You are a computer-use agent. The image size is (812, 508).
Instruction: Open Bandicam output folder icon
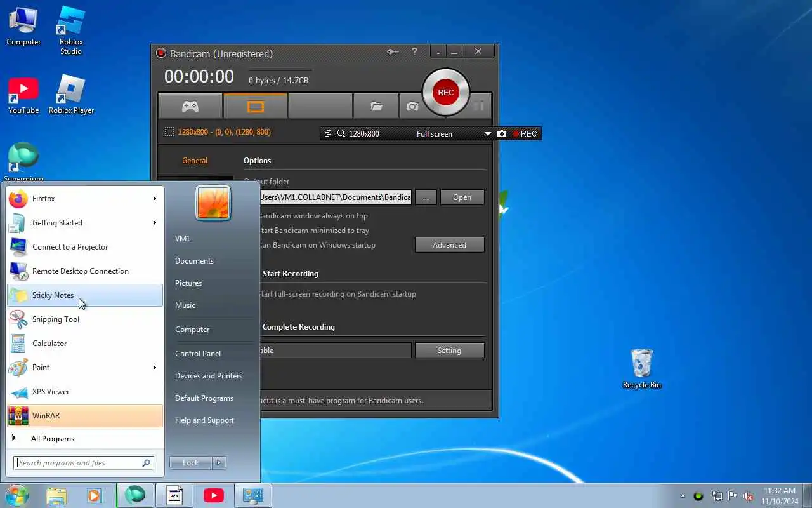point(377,106)
